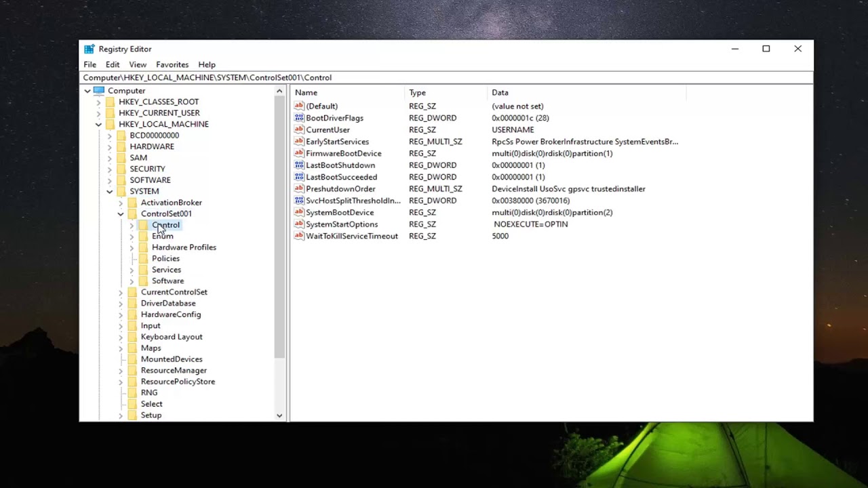The width and height of the screenshot is (868, 488).
Task: Select the HARDWARE folder icon
Action: pyautogui.click(x=121, y=146)
